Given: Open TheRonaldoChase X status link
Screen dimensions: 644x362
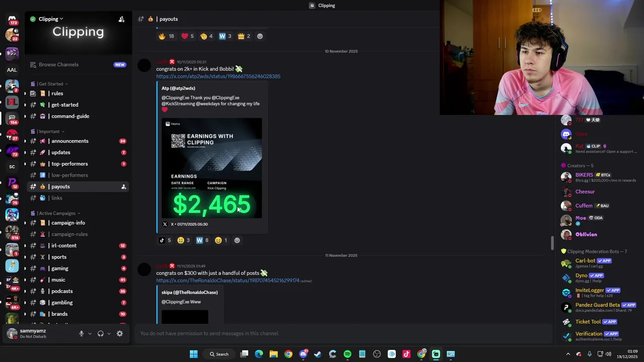Looking at the screenshot, I should pyautogui.click(x=227, y=281).
